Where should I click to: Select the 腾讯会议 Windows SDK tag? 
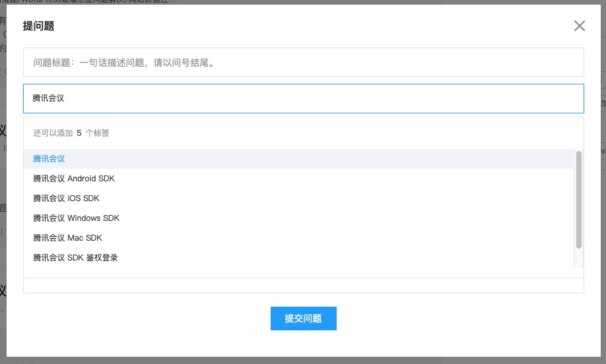click(x=298, y=218)
